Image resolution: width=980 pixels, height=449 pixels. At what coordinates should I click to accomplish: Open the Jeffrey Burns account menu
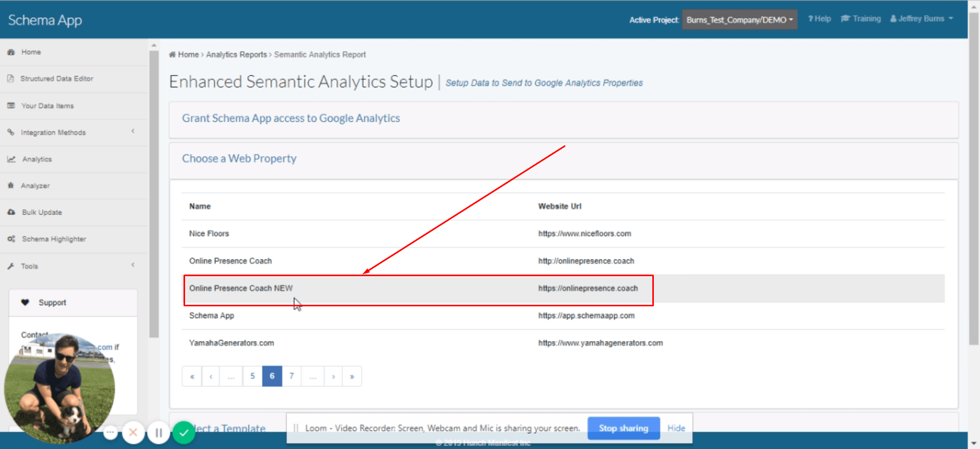[x=922, y=18]
